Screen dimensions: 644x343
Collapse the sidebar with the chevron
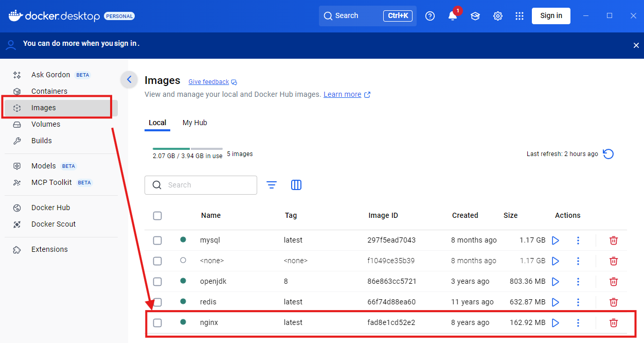tap(129, 79)
